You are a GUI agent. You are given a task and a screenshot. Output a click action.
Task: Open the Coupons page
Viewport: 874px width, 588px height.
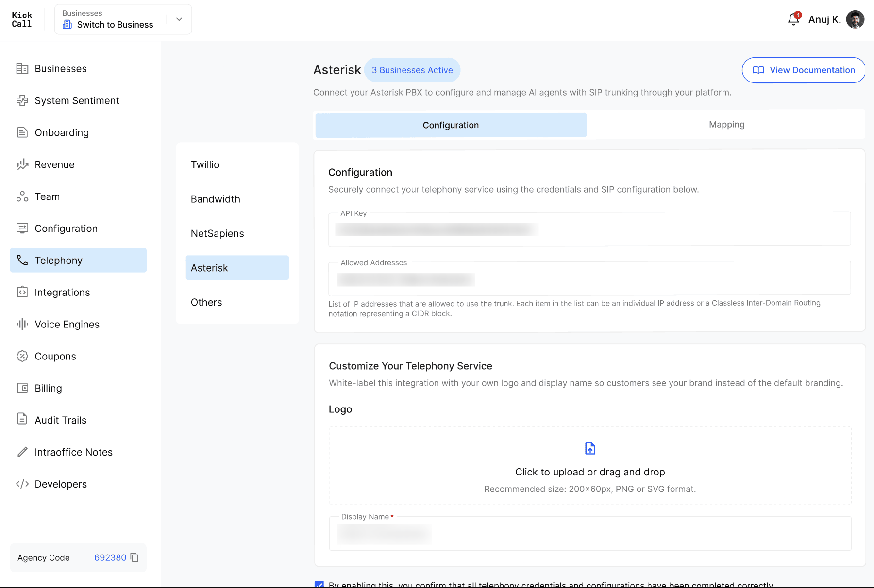coord(78,356)
